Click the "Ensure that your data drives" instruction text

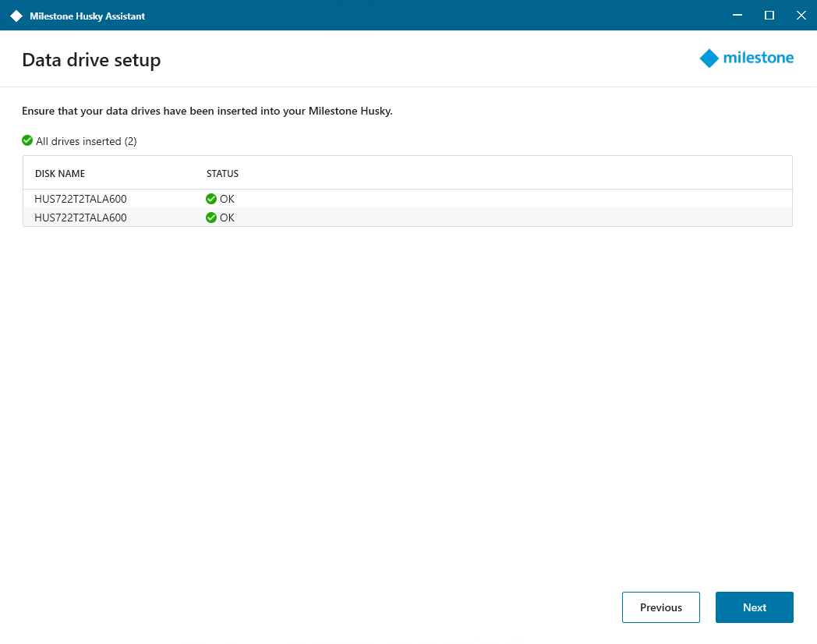[207, 111]
